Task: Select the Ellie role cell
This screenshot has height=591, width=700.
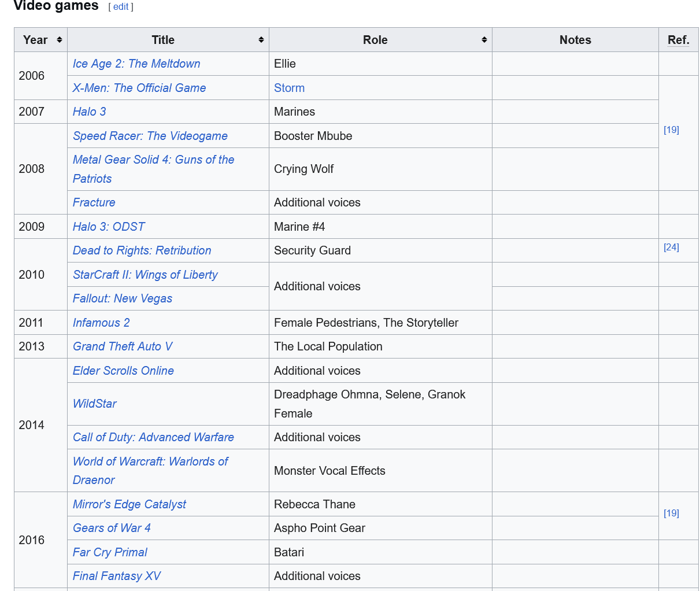Action: [380, 64]
